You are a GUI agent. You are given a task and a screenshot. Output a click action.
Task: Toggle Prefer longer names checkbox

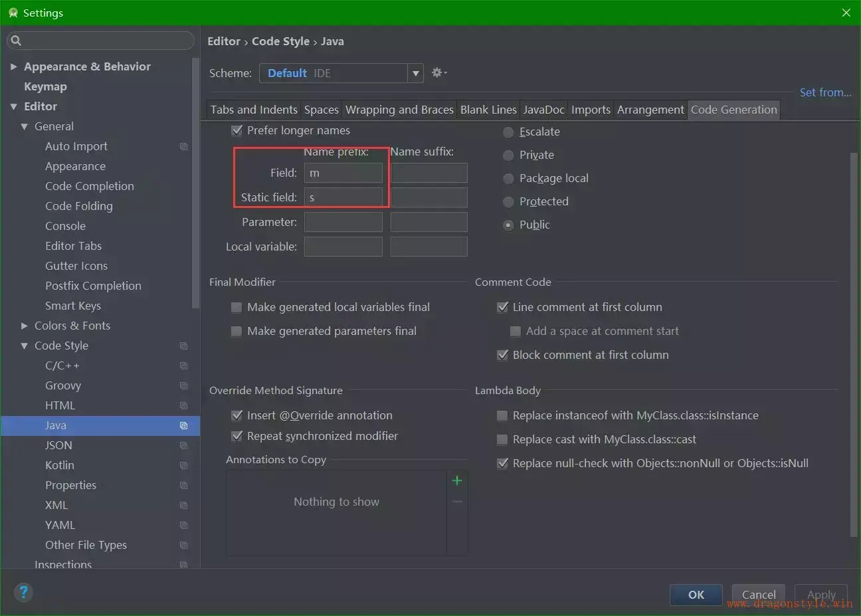pyautogui.click(x=237, y=130)
